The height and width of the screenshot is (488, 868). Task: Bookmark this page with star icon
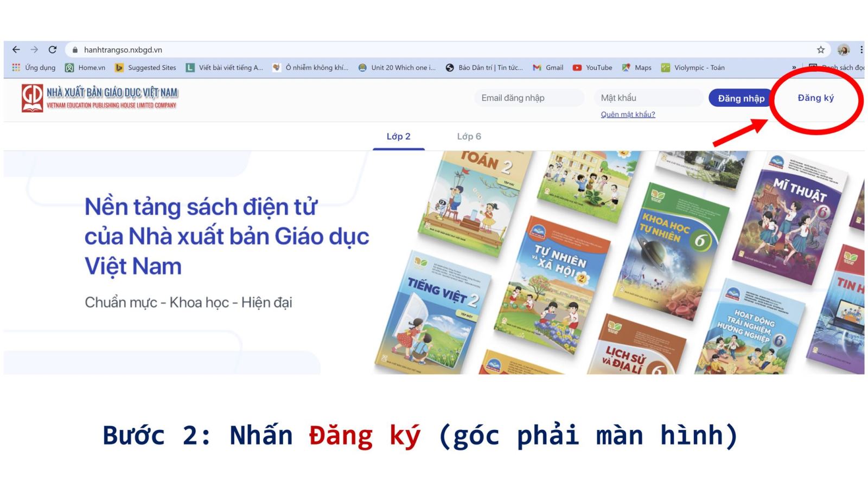(820, 50)
